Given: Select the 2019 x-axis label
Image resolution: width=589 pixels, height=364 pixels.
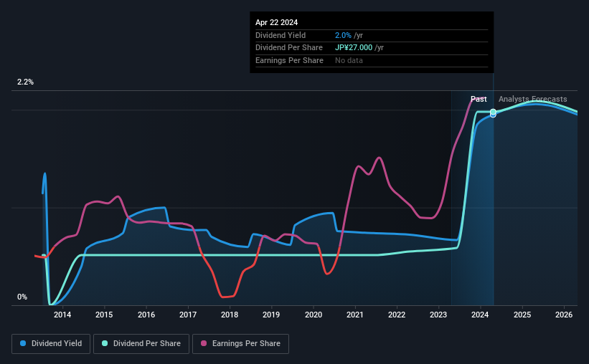Looking at the screenshot, I should 271,315.
